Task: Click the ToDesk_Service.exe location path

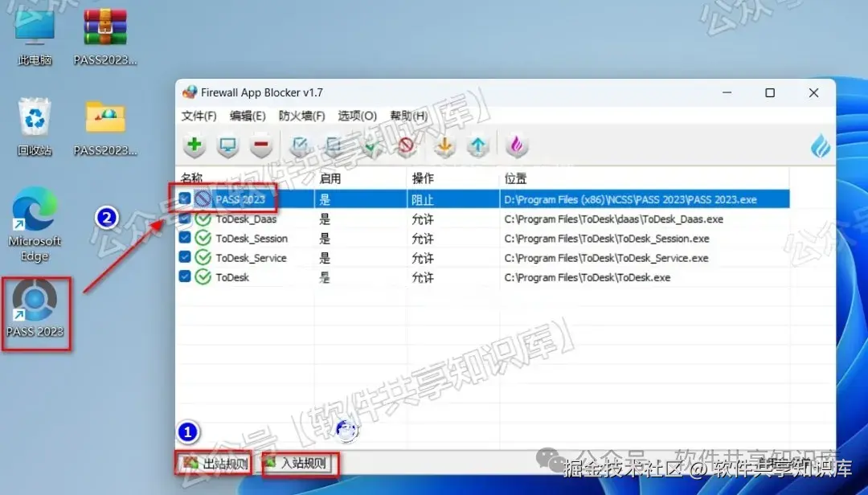Action: point(606,258)
